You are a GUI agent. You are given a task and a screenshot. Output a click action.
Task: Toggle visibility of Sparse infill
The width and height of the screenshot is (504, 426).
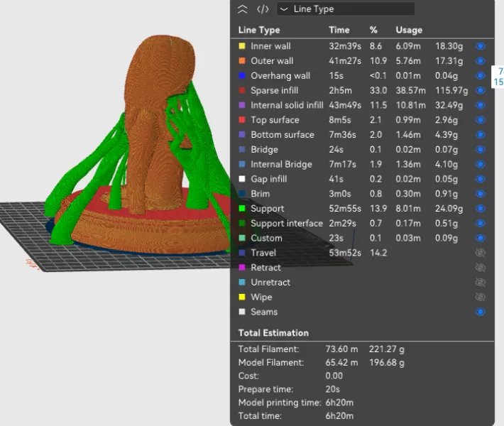481,90
